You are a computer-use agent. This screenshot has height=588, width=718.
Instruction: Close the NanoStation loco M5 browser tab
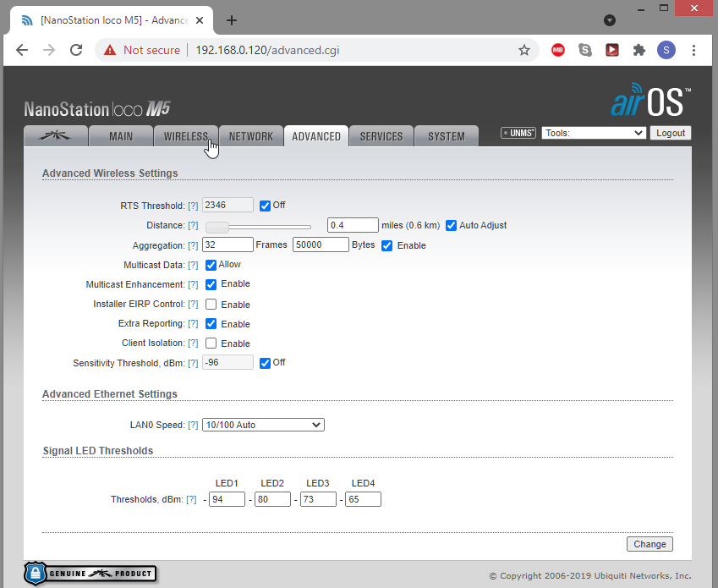200,20
